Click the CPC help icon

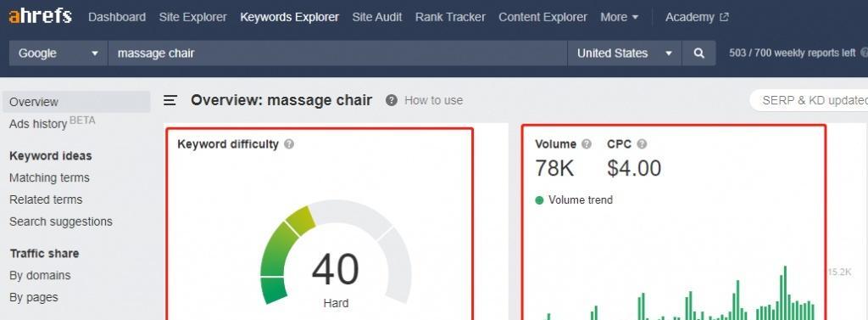click(x=642, y=144)
